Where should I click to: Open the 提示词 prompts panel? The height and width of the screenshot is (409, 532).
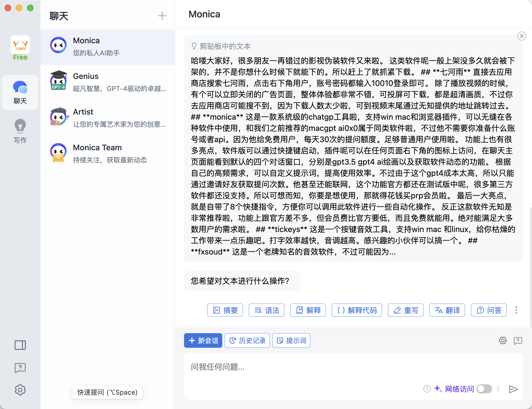tap(291, 340)
